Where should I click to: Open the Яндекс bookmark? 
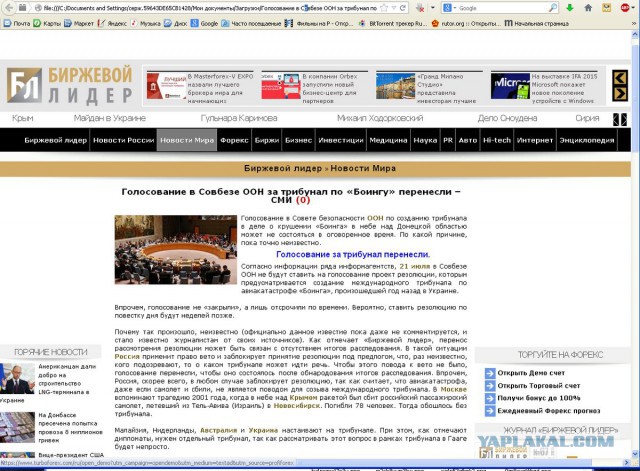pyautogui.click(x=112, y=24)
